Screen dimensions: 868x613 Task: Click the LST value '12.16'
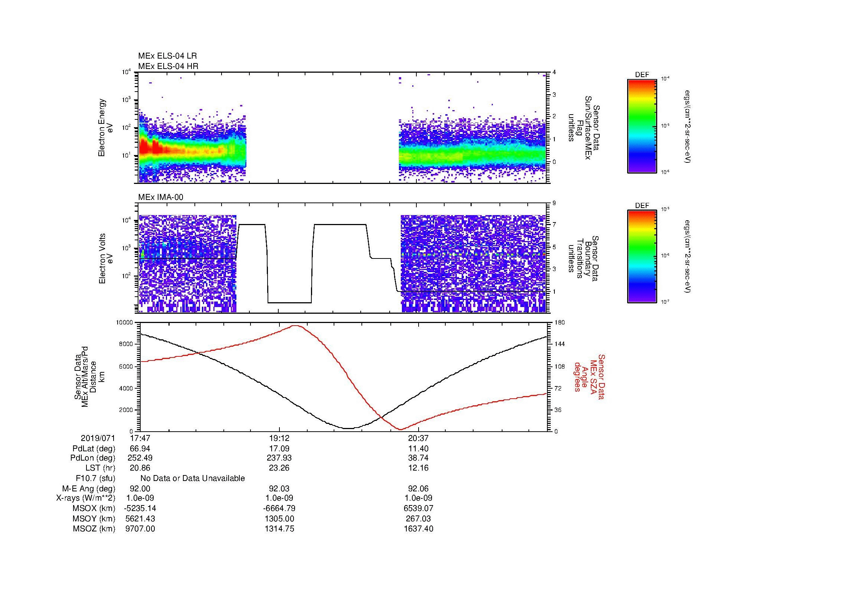pyautogui.click(x=418, y=468)
